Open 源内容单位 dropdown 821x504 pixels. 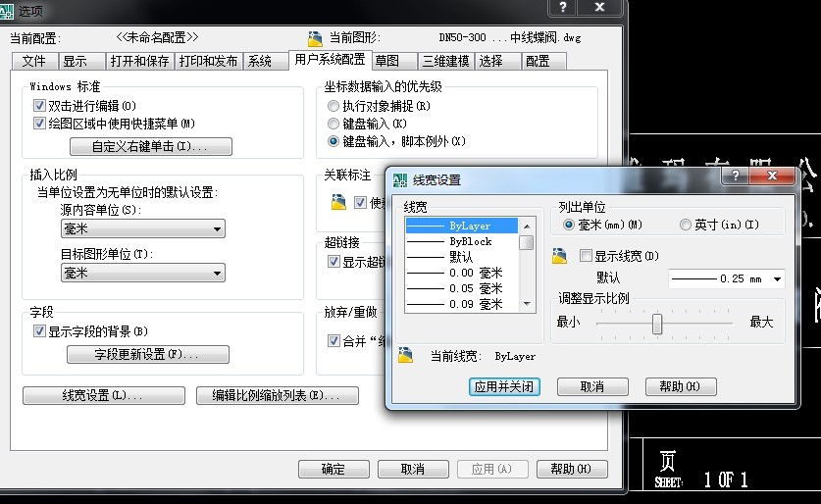(143, 228)
